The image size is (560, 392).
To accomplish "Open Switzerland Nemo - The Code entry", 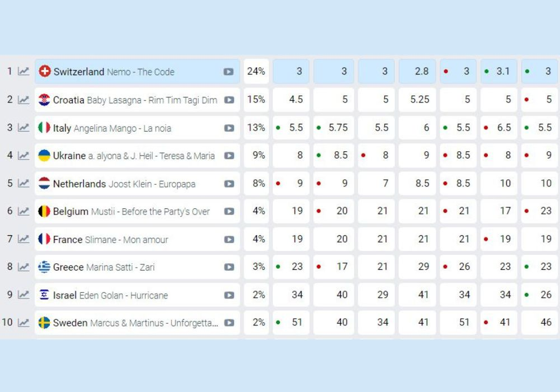I will point(114,72).
